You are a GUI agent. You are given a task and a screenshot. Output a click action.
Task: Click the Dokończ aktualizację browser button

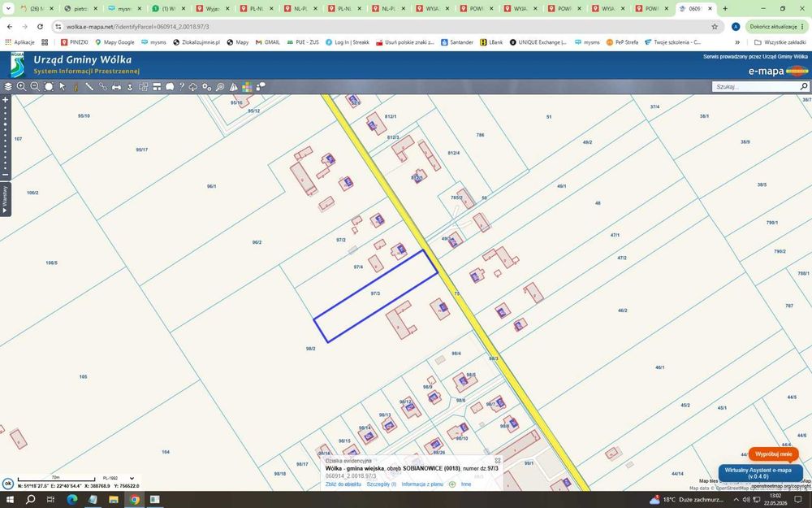(777, 27)
